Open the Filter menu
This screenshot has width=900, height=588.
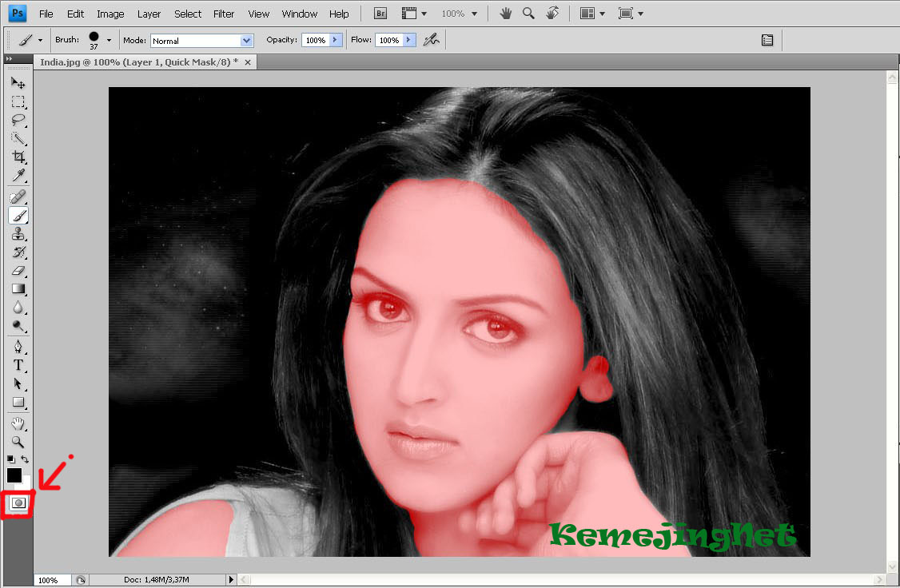click(224, 13)
